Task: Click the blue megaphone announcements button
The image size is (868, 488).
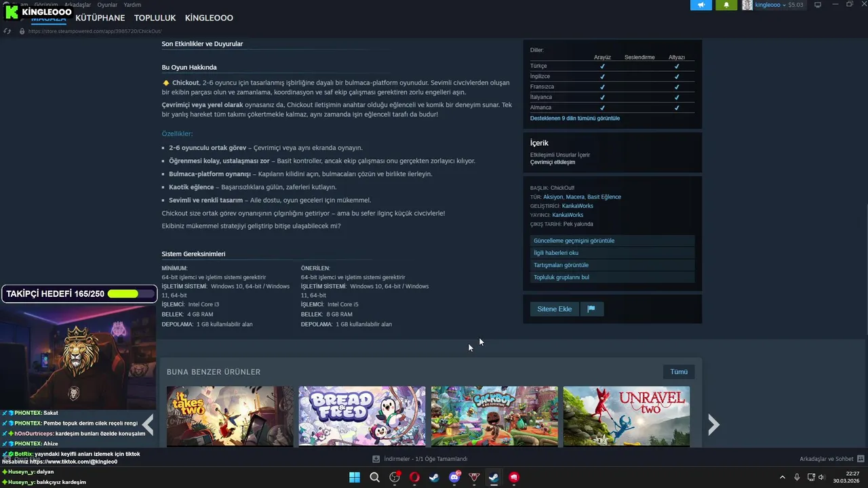Action: [701, 5]
